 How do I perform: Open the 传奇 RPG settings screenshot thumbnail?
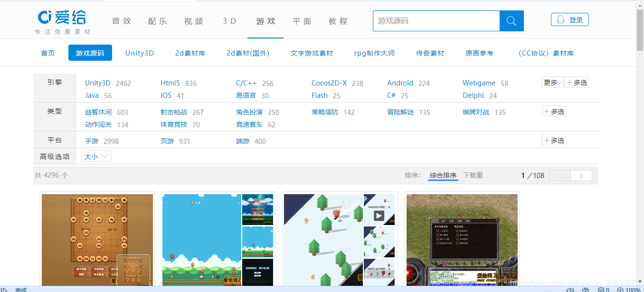(462, 240)
